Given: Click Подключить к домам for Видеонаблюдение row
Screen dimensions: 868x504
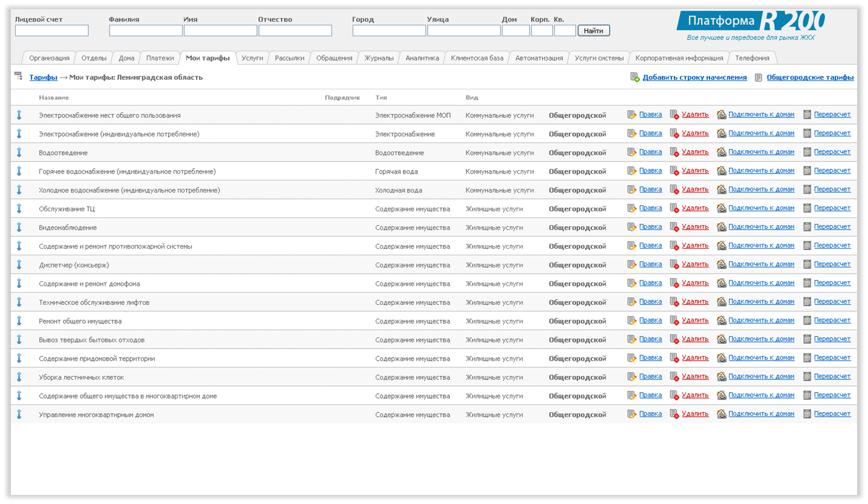Looking at the screenshot, I should (x=762, y=227).
